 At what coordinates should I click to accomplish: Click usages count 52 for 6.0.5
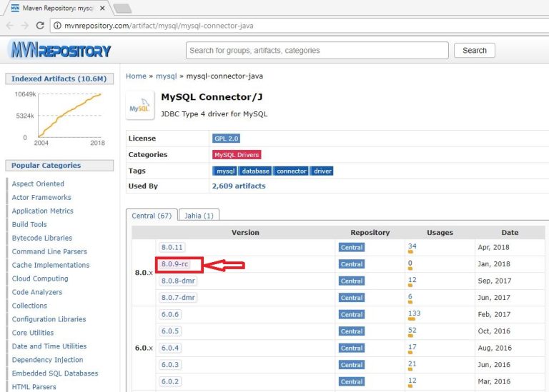[x=412, y=330]
